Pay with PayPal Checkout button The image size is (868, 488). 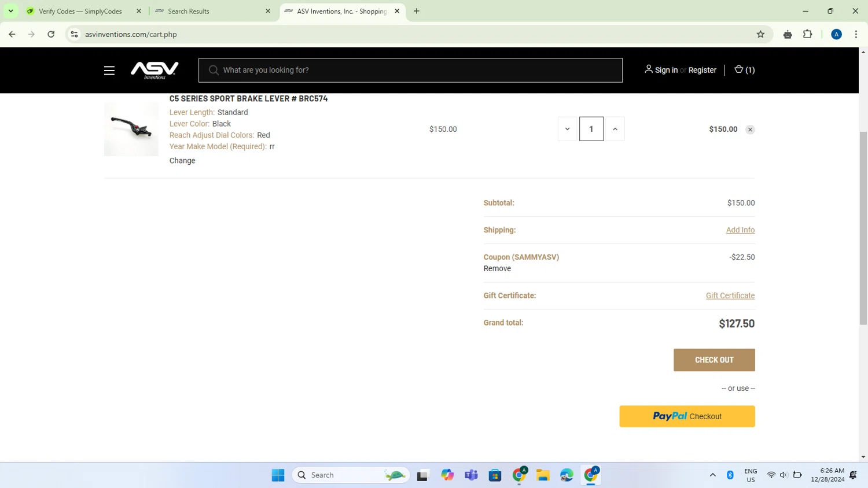pos(687,416)
